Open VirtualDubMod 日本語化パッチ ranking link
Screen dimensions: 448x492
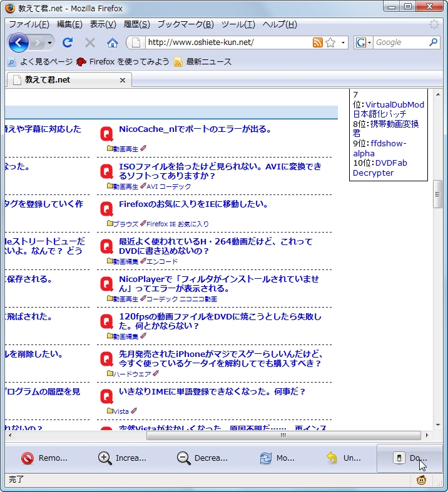click(389, 109)
